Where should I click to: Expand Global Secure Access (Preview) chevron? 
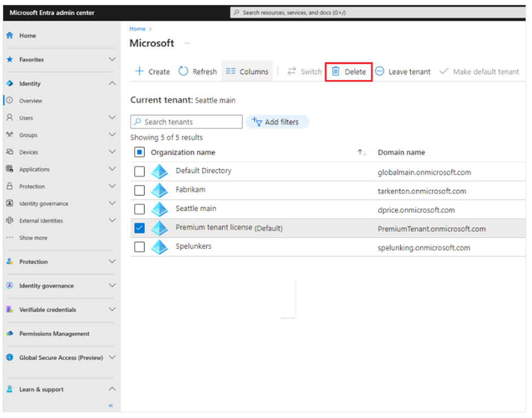pos(112,357)
